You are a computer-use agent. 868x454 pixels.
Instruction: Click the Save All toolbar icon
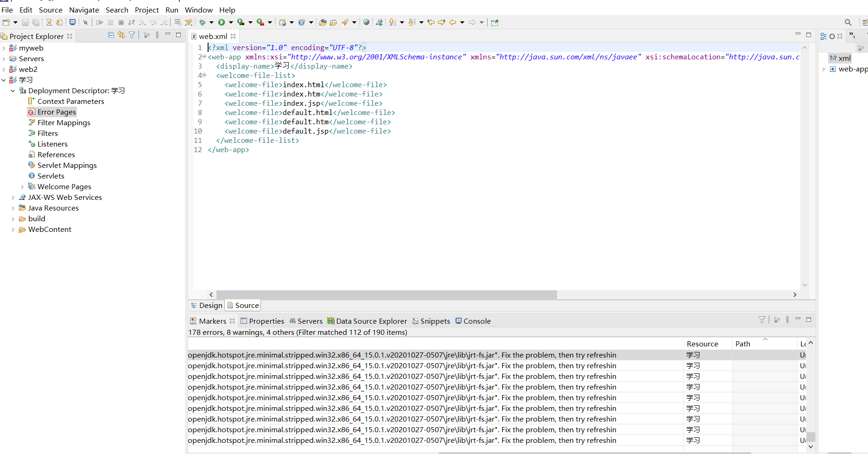(x=36, y=22)
